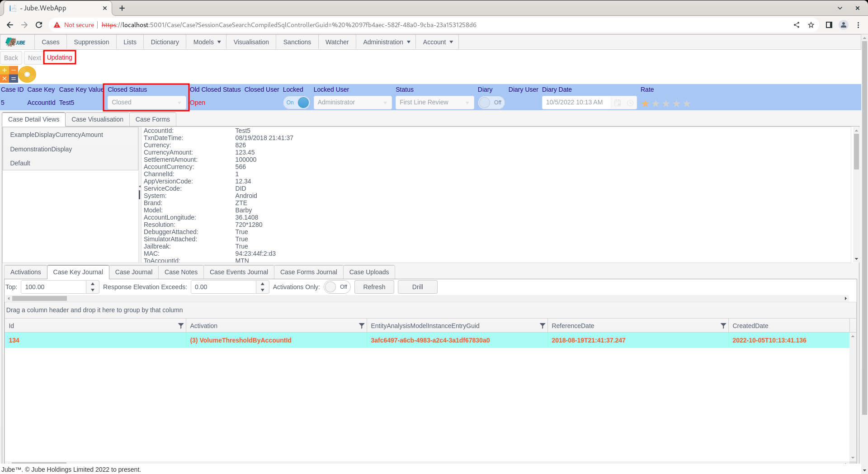Click the case detail vertical scrollbar thumb
The width and height of the screenshot is (868, 474).
click(856, 151)
